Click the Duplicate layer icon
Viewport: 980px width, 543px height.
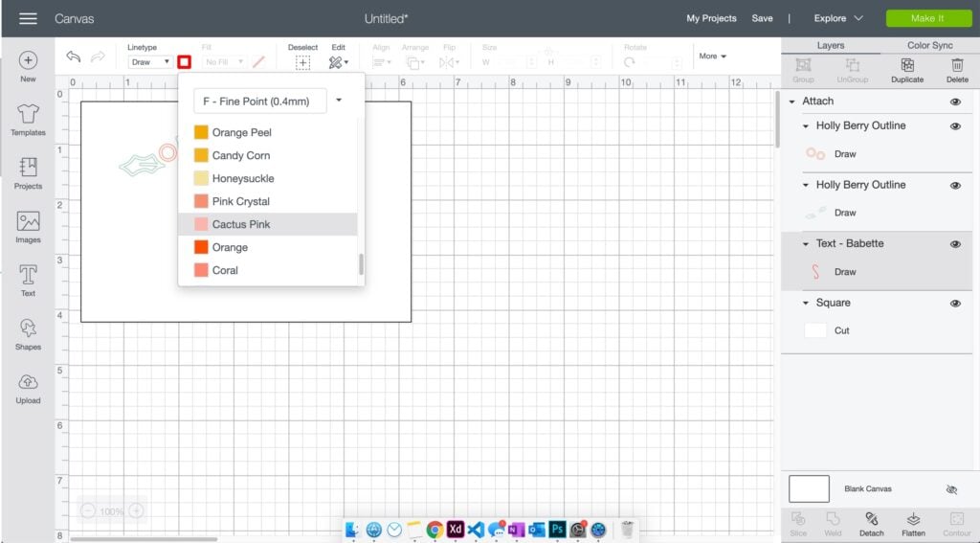click(x=907, y=65)
